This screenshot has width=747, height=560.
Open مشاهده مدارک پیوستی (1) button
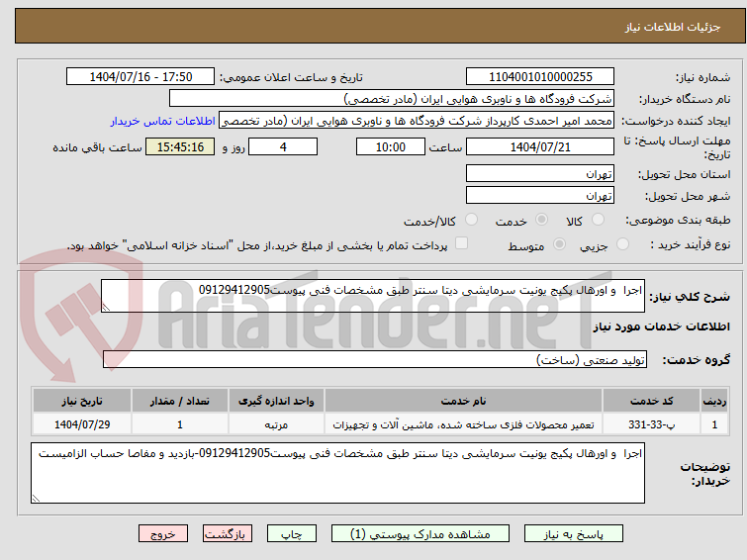pyautogui.click(x=420, y=534)
